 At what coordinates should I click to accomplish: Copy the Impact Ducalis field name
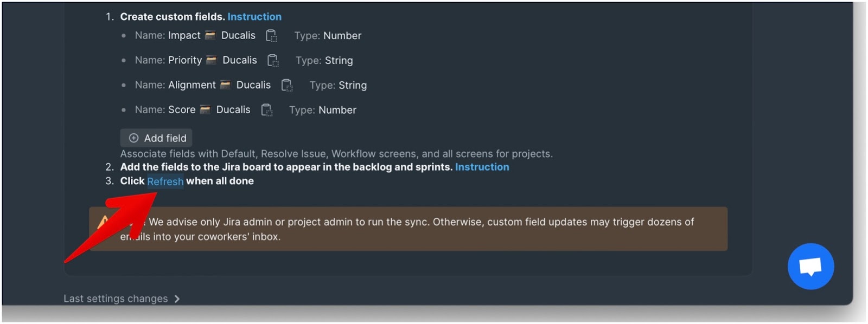tap(271, 36)
